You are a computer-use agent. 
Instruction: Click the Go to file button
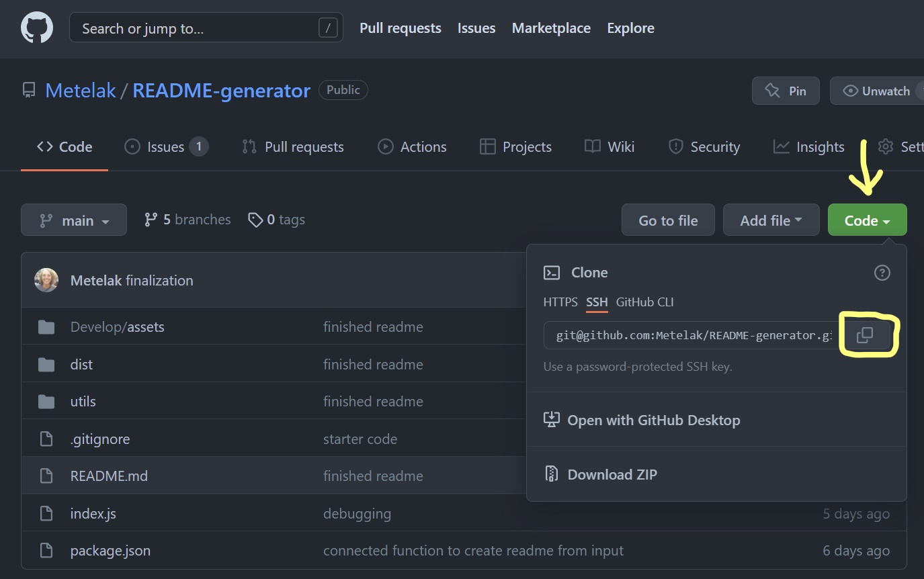pyautogui.click(x=667, y=220)
